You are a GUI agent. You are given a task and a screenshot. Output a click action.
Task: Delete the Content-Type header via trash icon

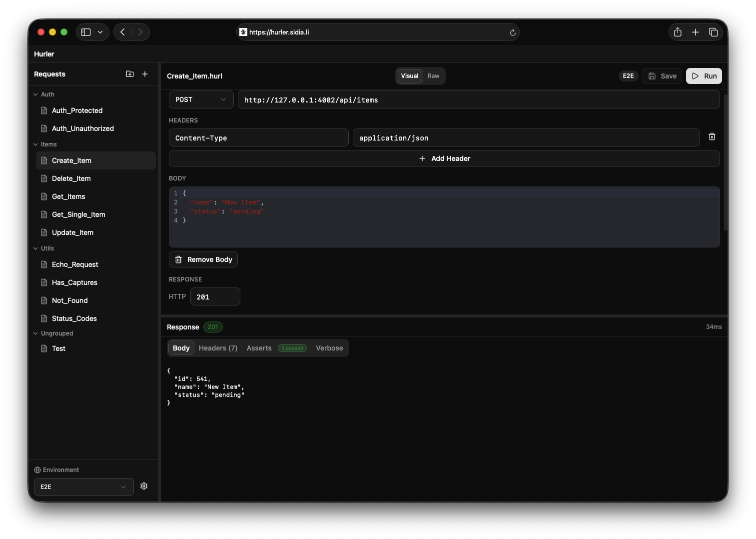click(x=712, y=136)
